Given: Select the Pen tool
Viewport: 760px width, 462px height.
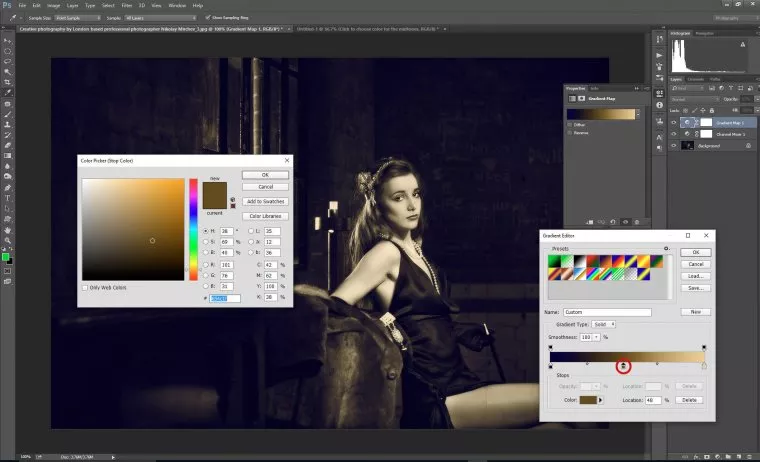Looking at the screenshot, I should point(7,188).
